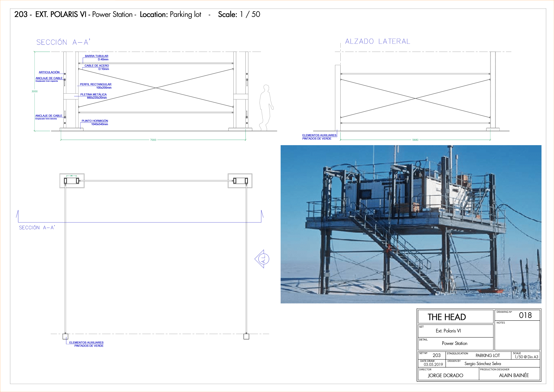Click the ARTICULACIÓN label
Viewport: 554px width, 392px height.
(49, 72)
